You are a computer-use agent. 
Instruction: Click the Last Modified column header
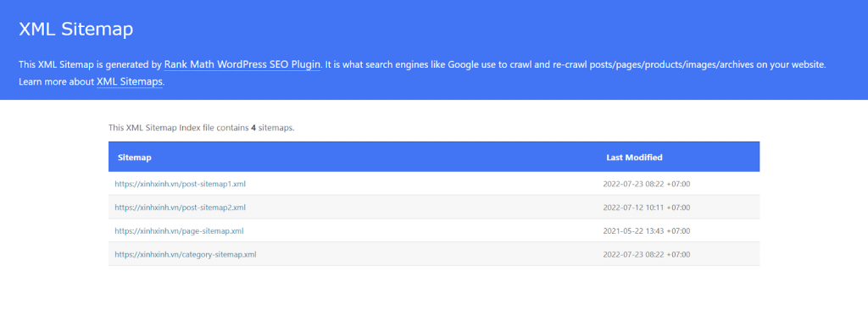(634, 158)
